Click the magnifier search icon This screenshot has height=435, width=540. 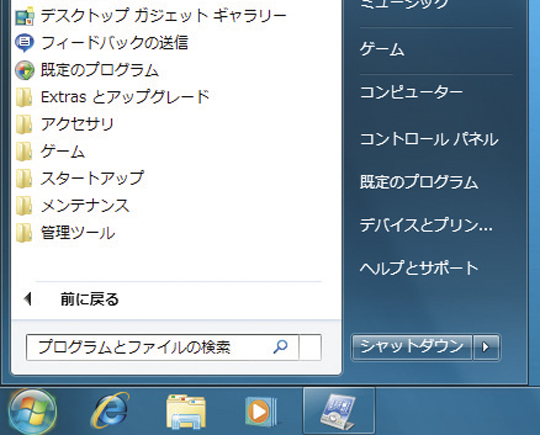click(x=280, y=347)
